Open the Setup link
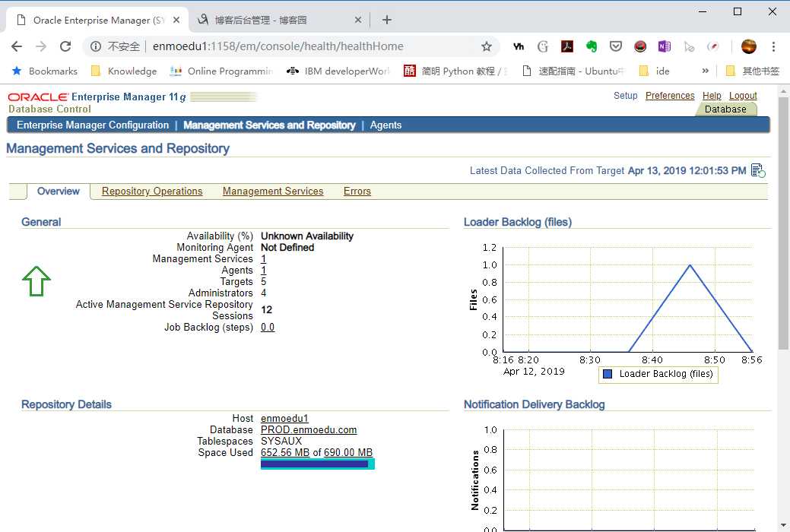This screenshot has width=790, height=532. pyautogui.click(x=625, y=96)
